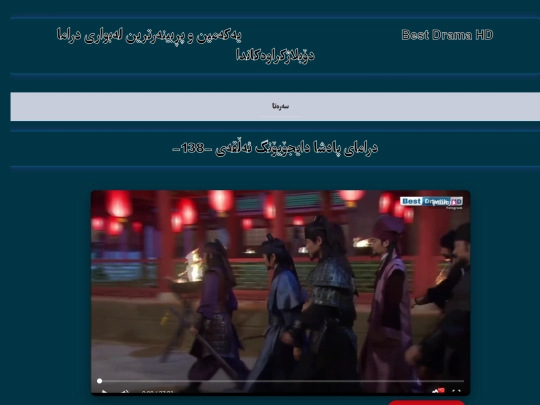540x405 pixels.
Task: Open video quality settings with HD badge
Action: [x=438, y=391]
